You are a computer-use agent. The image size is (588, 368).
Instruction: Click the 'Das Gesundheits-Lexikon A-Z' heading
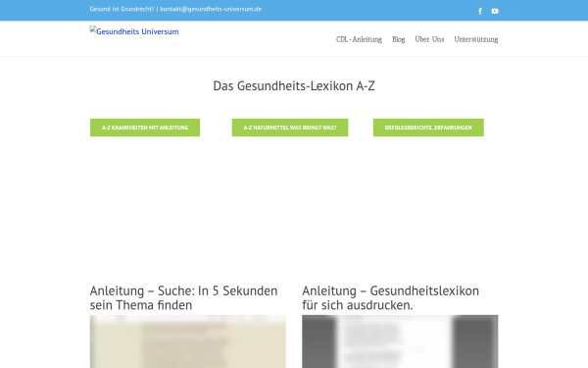coord(294,86)
